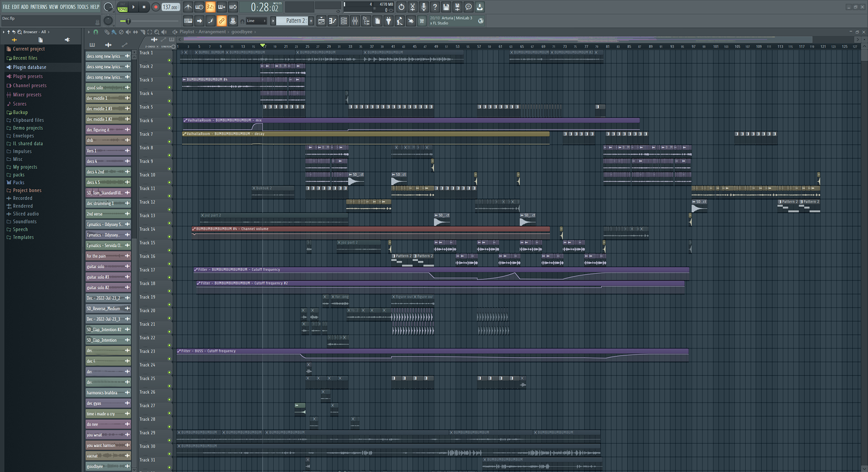Open the Channel rack

[344, 21]
